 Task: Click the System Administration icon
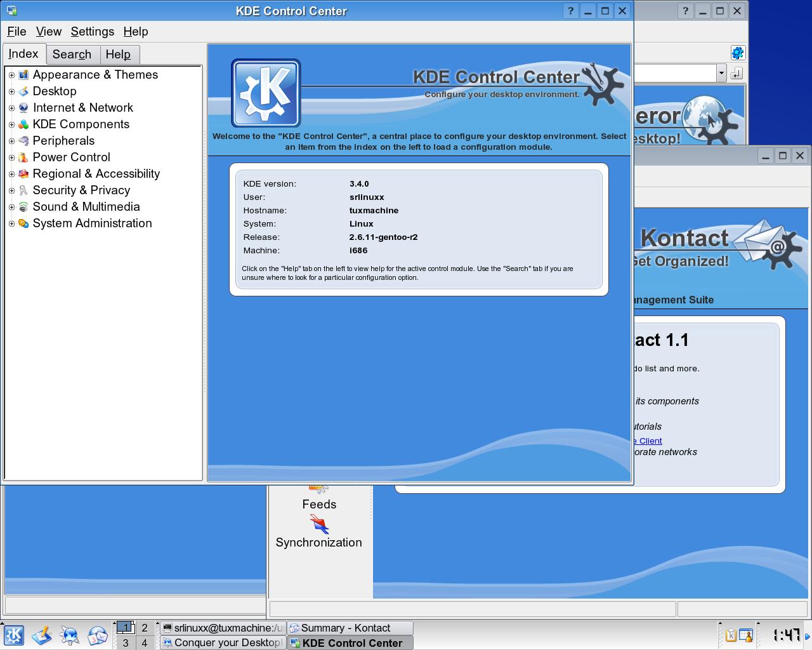pos(23,223)
